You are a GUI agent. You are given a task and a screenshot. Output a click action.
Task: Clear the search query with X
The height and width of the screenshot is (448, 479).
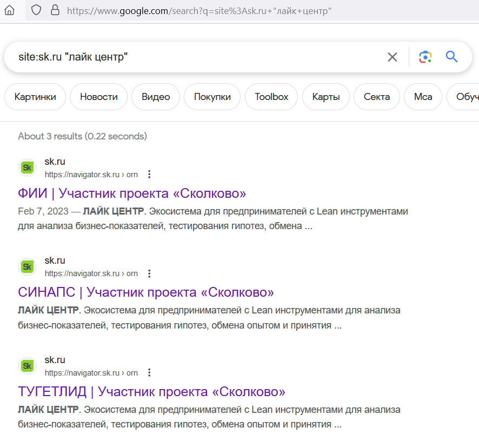click(x=392, y=57)
